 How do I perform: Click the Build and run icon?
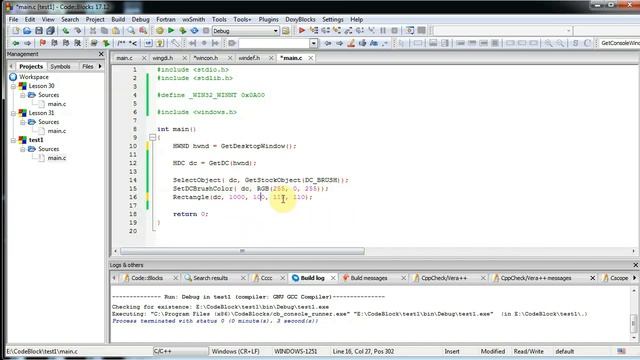pyautogui.click(x=182, y=31)
